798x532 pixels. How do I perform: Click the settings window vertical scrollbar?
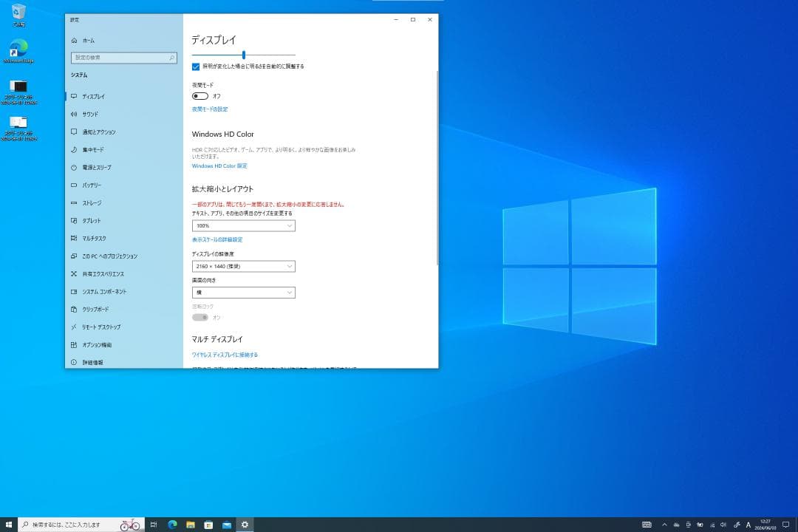click(x=437, y=168)
